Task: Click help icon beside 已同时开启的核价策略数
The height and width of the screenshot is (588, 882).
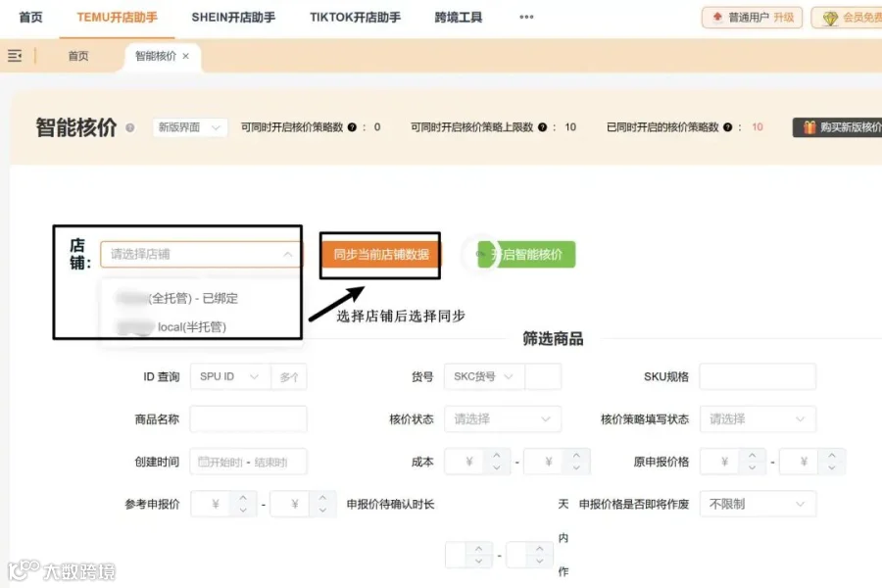Action: [x=727, y=127]
